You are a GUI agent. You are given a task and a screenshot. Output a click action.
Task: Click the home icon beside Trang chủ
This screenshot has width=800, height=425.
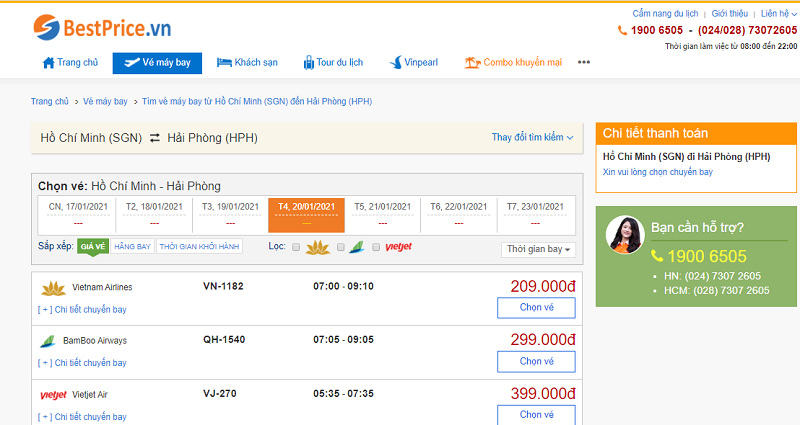(x=48, y=63)
